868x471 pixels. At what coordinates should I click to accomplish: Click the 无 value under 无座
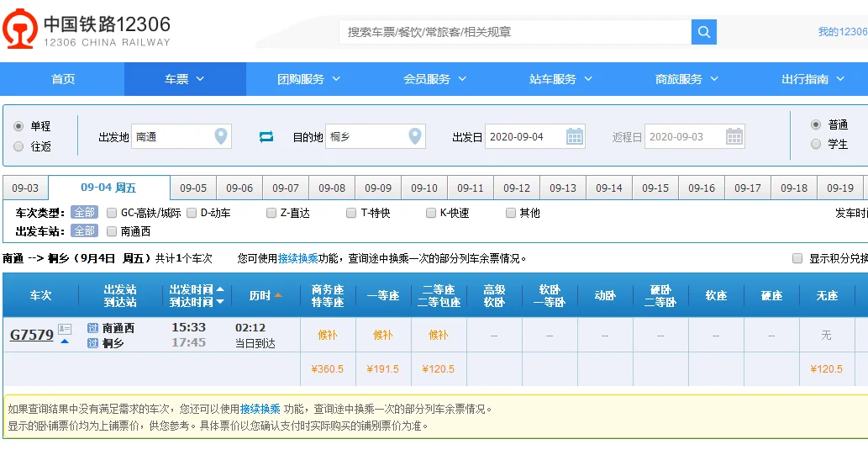pyautogui.click(x=827, y=335)
